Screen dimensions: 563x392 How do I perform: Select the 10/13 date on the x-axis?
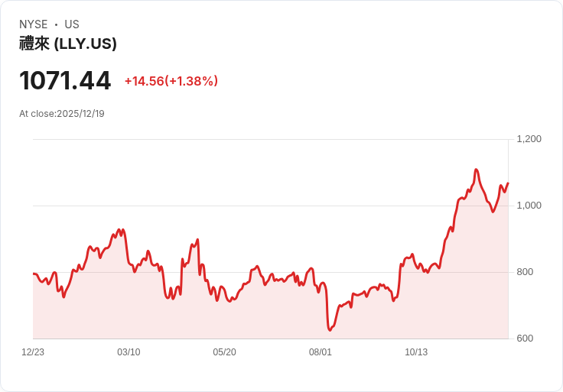416,352
